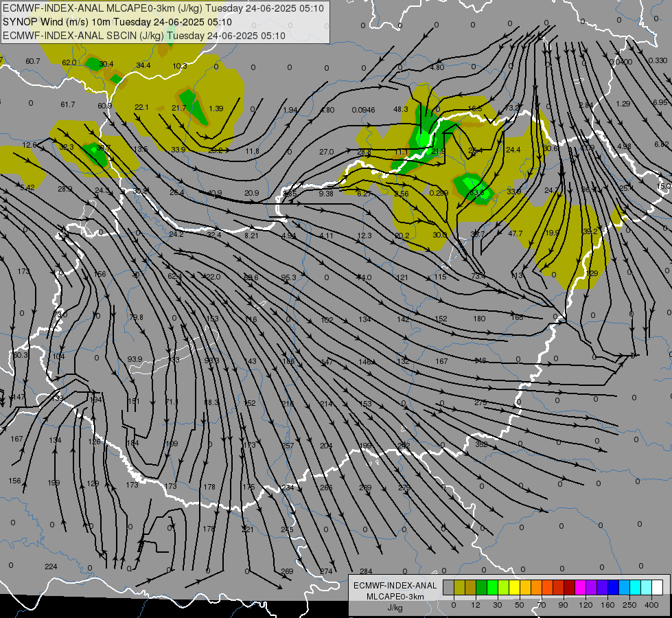Click the map value 224
Screen dimensions: 672x618
coord(51,566)
